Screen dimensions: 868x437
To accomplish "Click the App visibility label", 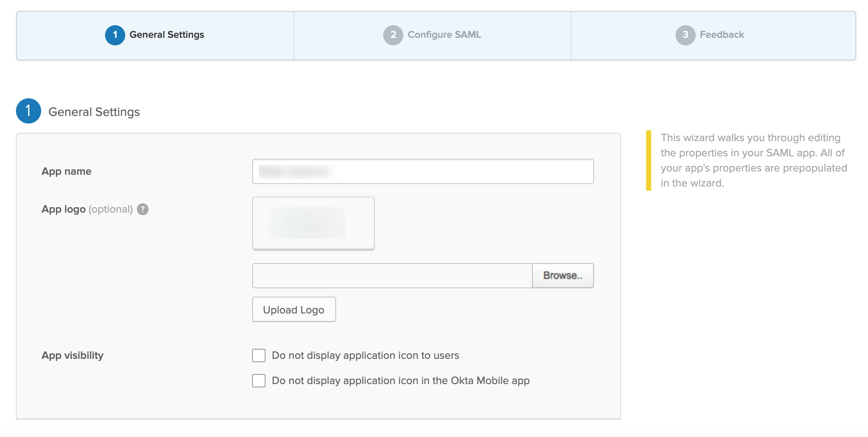I will (72, 355).
